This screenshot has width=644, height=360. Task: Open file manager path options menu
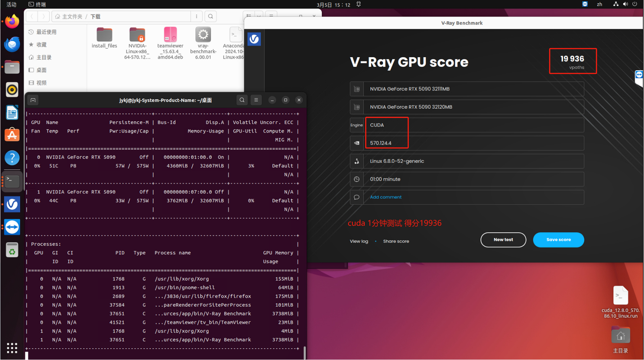[x=197, y=16]
